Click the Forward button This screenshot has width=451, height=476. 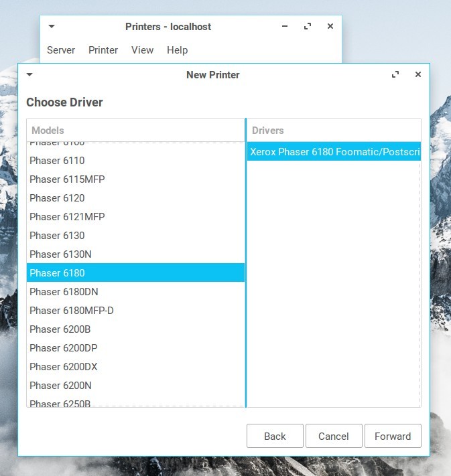[393, 436]
